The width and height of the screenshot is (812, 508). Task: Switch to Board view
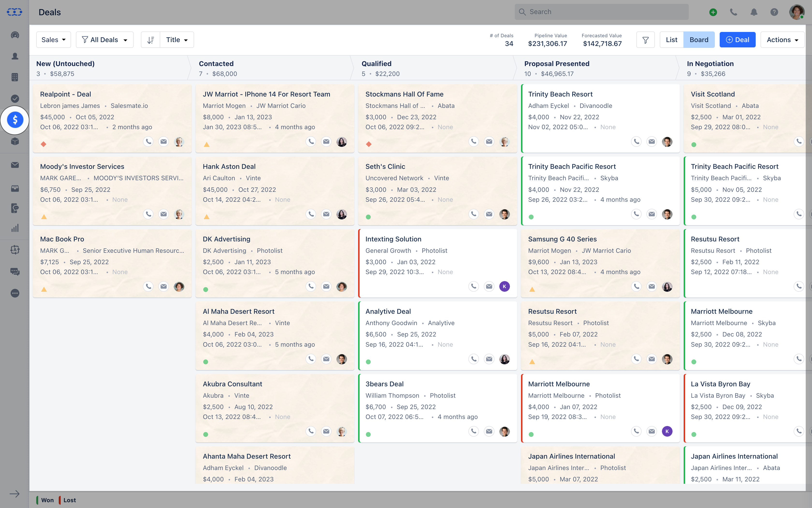point(699,40)
